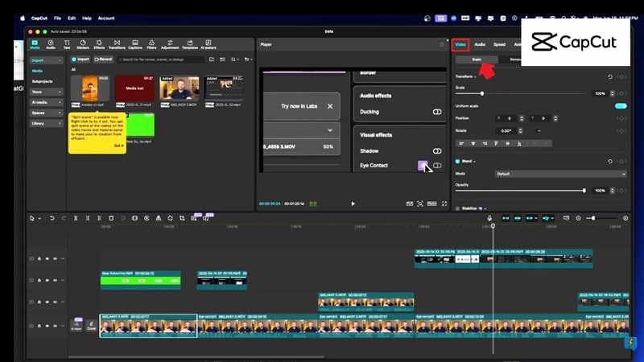Open the Edit menu
This screenshot has width=644, height=362.
point(72,18)
